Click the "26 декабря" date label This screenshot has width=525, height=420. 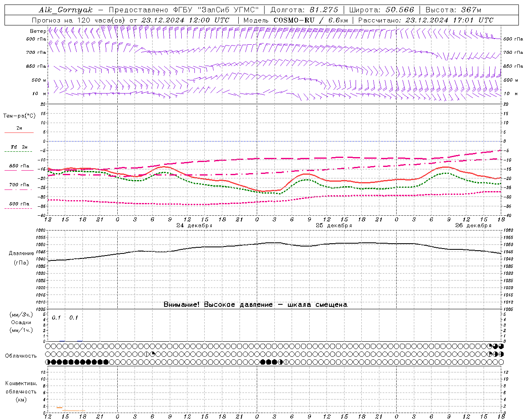coord(473,226)
